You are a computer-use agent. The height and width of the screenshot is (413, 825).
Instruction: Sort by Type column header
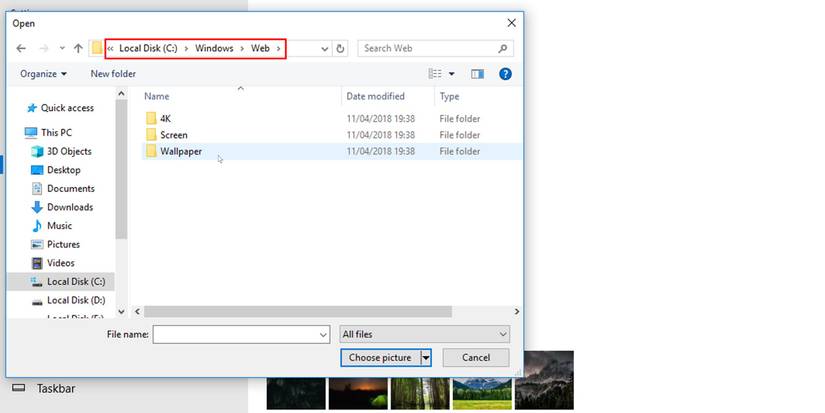(449, 96)
